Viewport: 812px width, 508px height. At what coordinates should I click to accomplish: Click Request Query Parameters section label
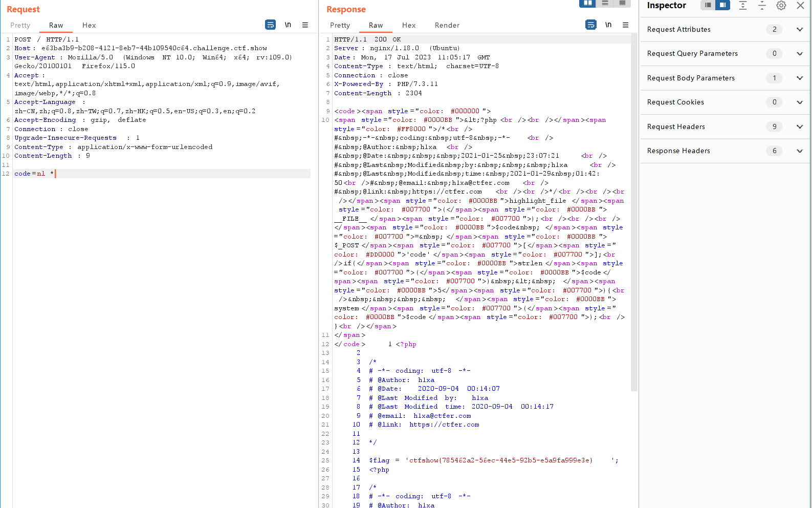click(x=692, y=53)
